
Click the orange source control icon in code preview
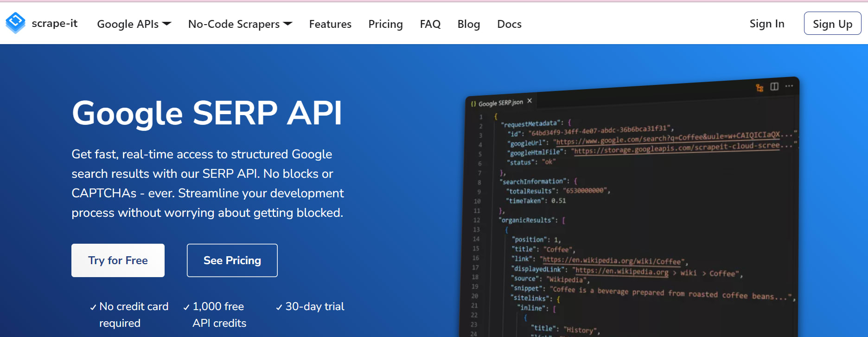pos(759,88)
